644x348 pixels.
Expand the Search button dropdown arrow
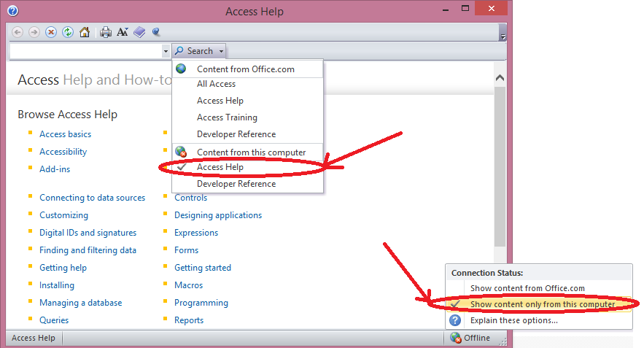[222, 51]
